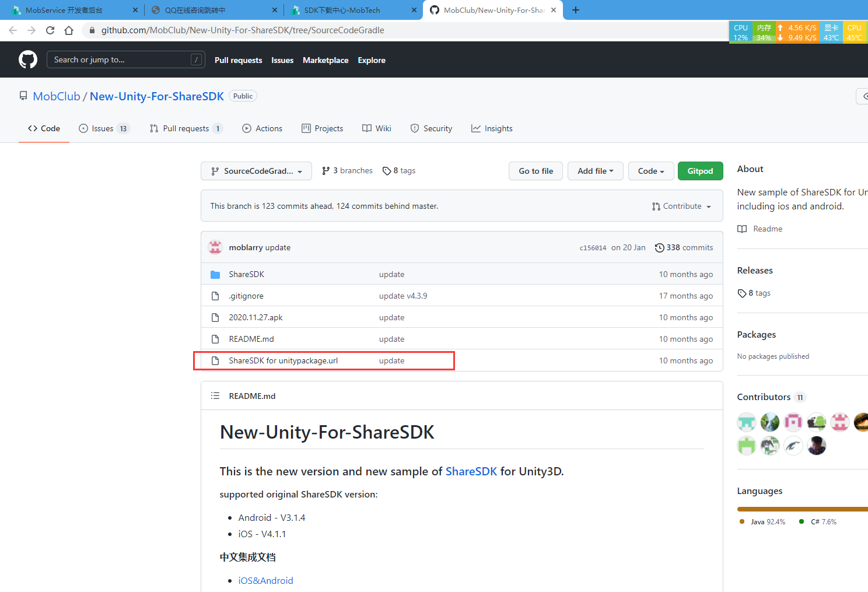The height and width of the screenshot is (592, 868).
Task: Click the .gitignore file icon
Action: point(215,296)
